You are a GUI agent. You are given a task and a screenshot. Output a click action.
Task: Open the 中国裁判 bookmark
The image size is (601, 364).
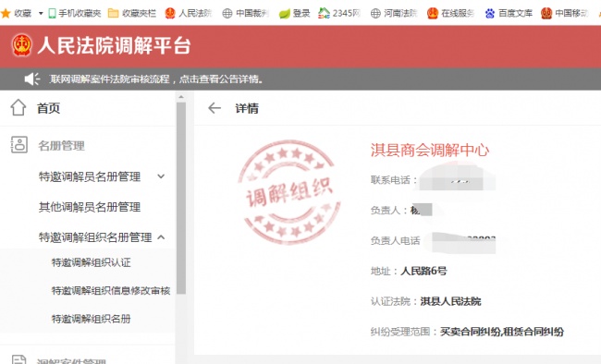tap(246, 14)
